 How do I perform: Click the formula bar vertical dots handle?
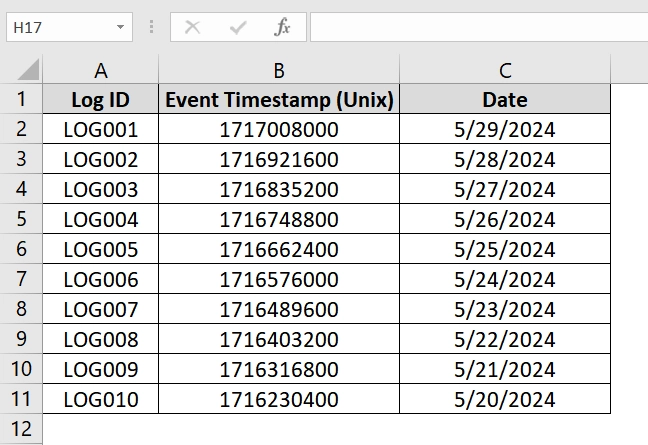(x=151, y=27)
